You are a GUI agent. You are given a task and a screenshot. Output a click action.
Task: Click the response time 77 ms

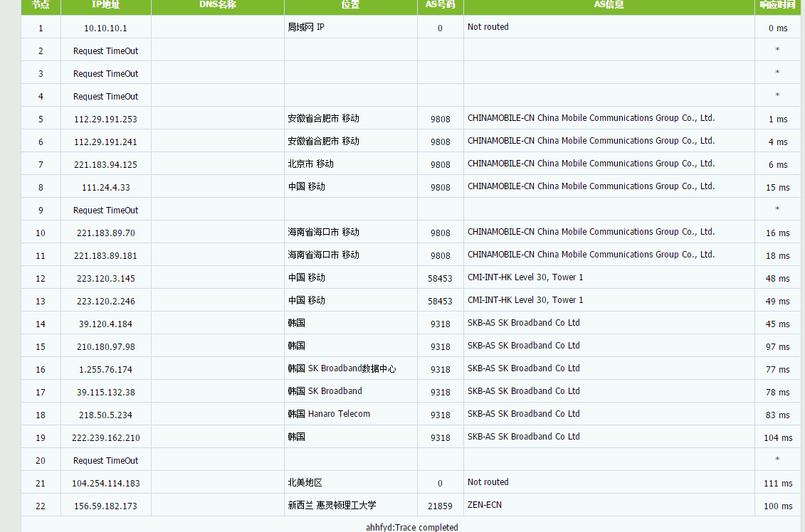click(x=778, y=369)
